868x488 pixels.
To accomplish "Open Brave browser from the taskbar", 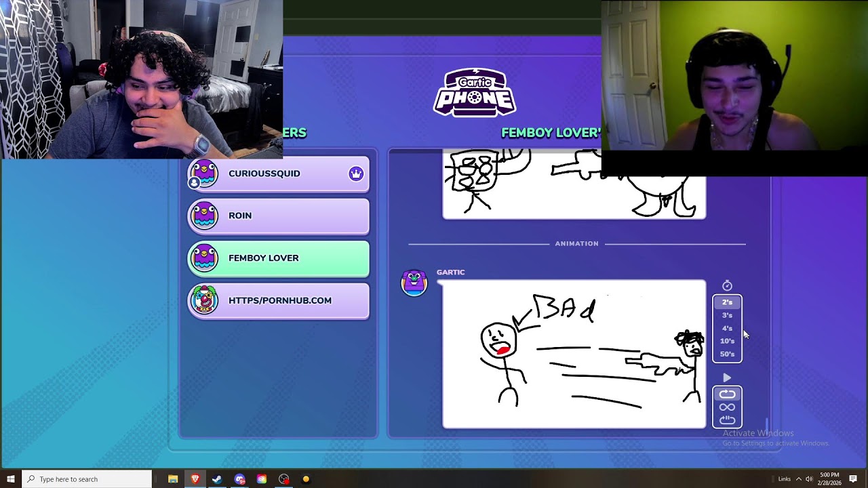I will click(x=195, y=479).
